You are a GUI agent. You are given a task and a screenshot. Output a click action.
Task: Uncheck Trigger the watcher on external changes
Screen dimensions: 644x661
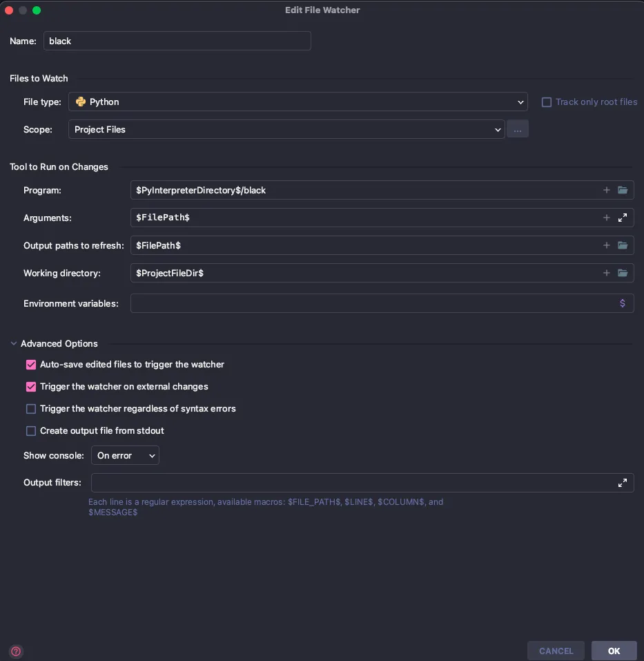(31, 387)
